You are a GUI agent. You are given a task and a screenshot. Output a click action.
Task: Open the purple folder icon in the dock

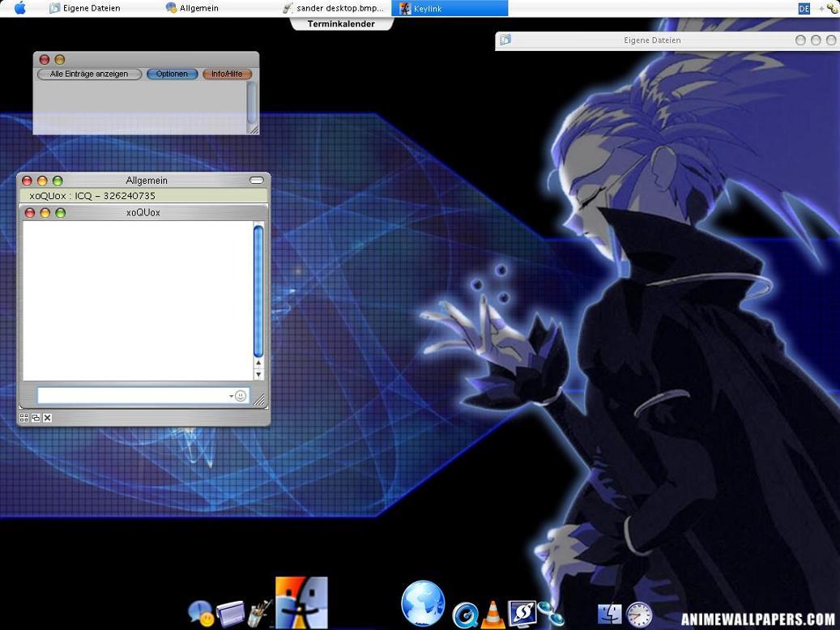[x=230, y=614]
